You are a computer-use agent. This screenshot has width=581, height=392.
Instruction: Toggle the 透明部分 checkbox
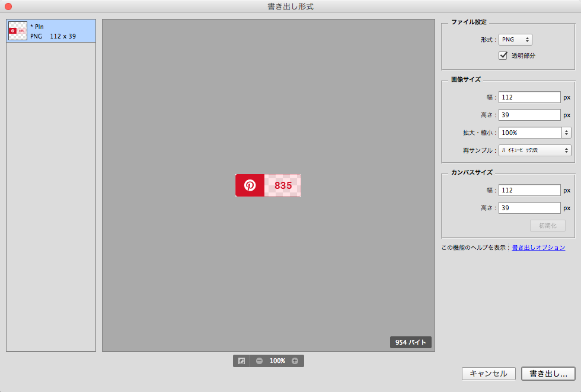coord(503,56)
